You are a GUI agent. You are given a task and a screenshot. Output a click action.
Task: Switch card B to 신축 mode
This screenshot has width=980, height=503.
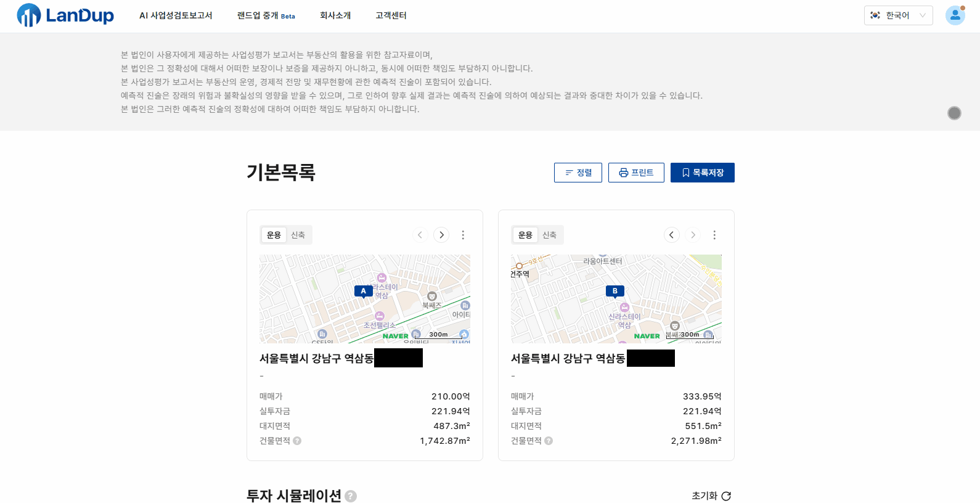tap(550, 235)
